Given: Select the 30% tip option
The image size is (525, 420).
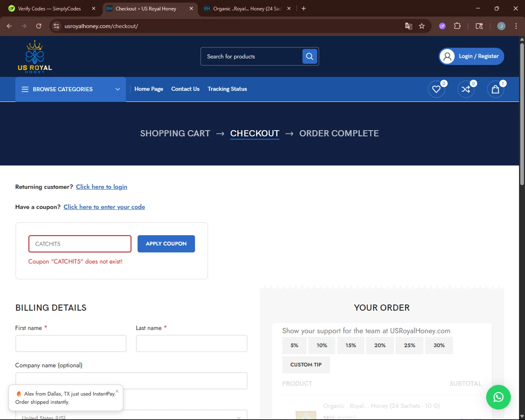Looking at the screenshot, I should [439, 345].
